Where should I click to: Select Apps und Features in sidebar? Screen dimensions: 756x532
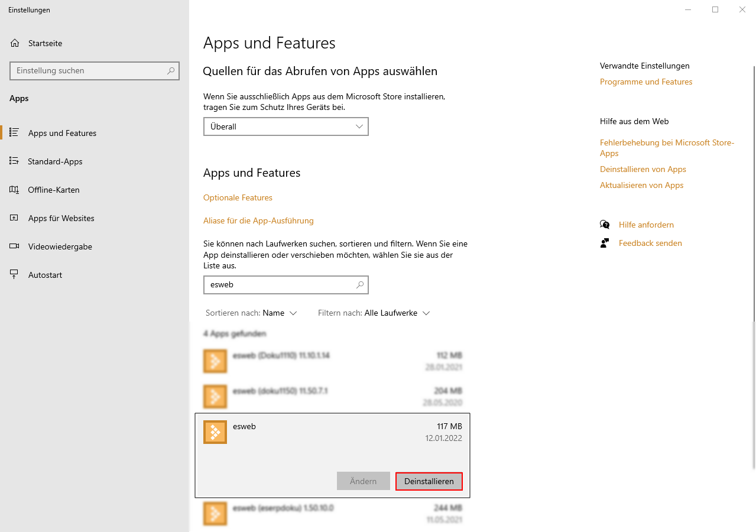point(62,133)
